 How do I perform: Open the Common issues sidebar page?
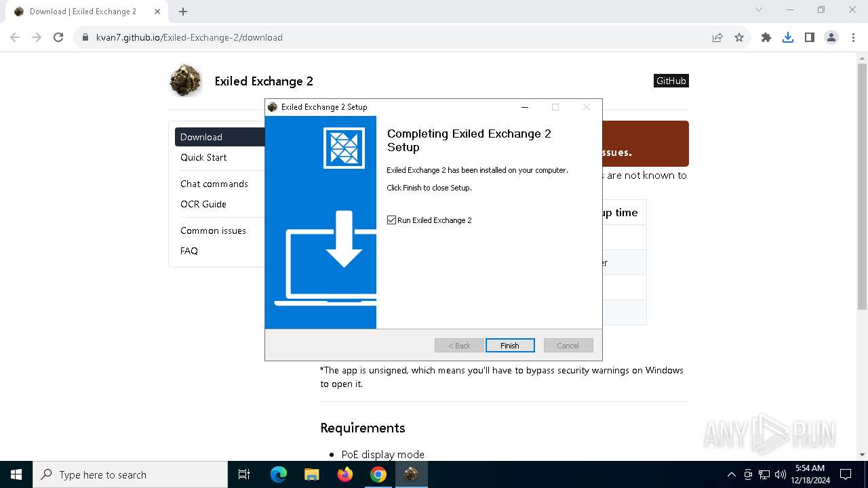(x=213, y=230)
